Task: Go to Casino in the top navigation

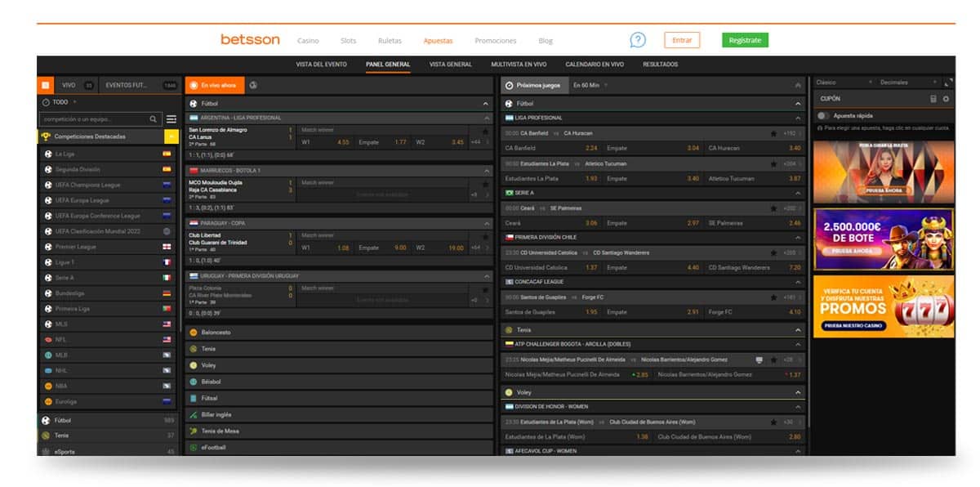Action: click(x=308, y=41)
